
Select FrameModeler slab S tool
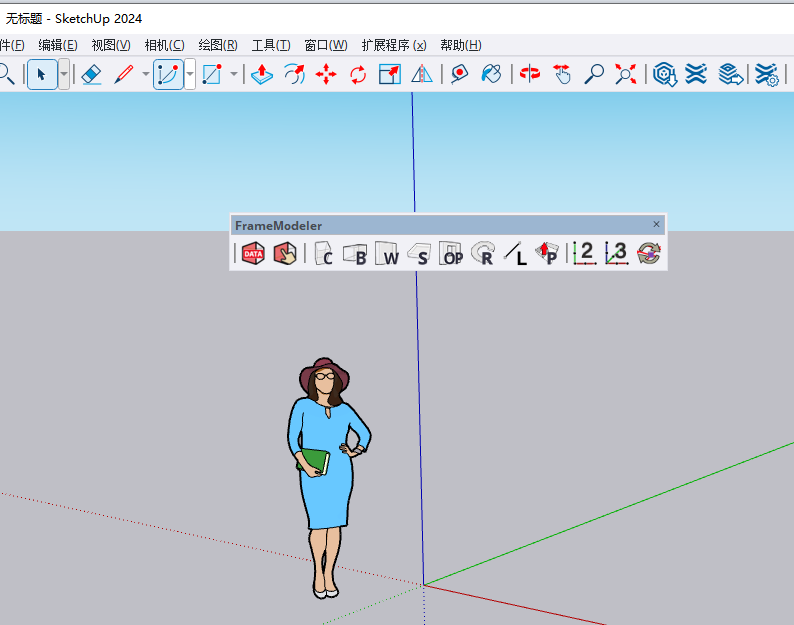pyautogui.click(x=419, y=253)
